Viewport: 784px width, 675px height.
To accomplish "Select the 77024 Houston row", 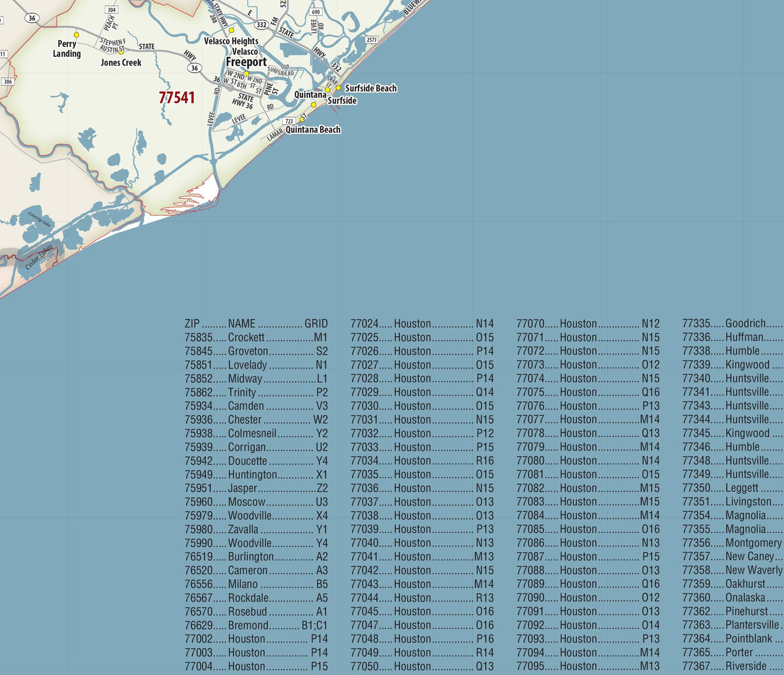I will [x=422, y=323].
